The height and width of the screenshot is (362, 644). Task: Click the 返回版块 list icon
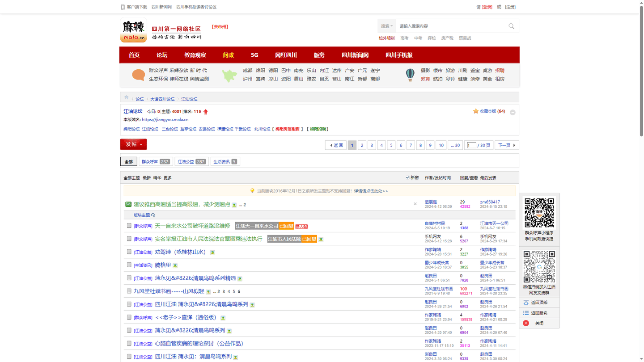coord(526,313)
